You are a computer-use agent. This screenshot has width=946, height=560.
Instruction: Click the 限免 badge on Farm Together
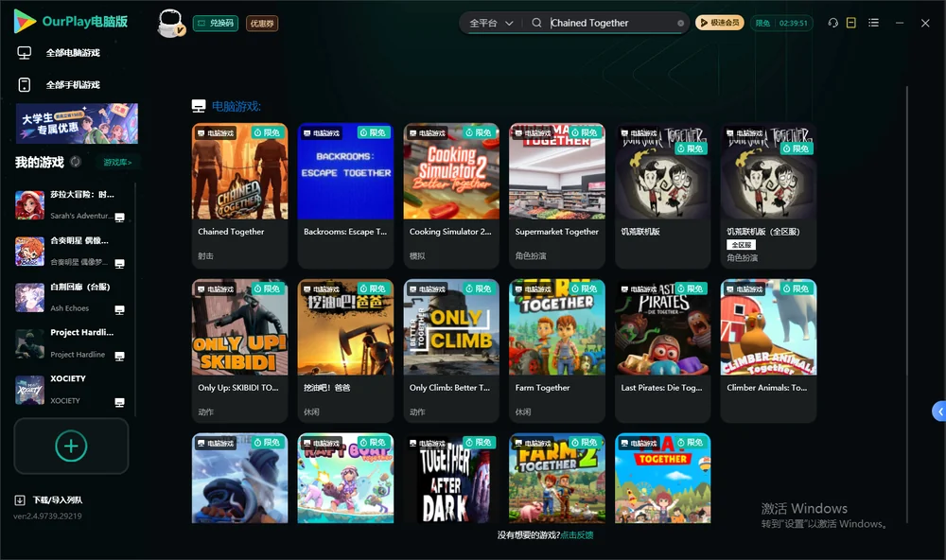[584, 289]
